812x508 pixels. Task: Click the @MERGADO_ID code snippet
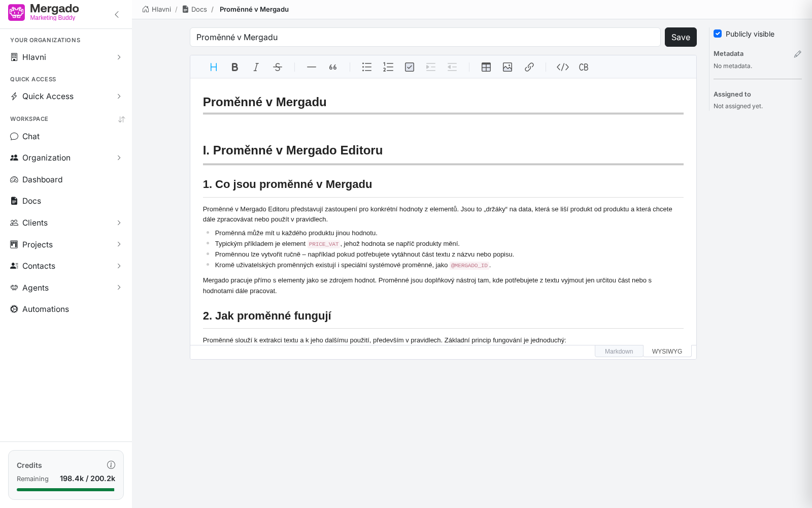469,265
